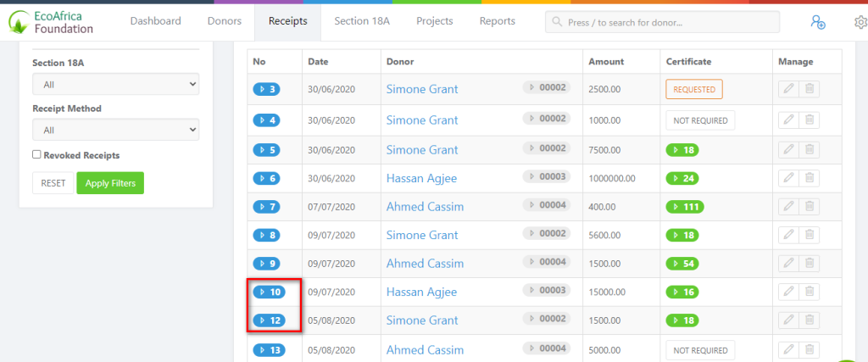
Task: Switch to the Section 18A tab
Action: pyautogui.click(x=362, y=21)
